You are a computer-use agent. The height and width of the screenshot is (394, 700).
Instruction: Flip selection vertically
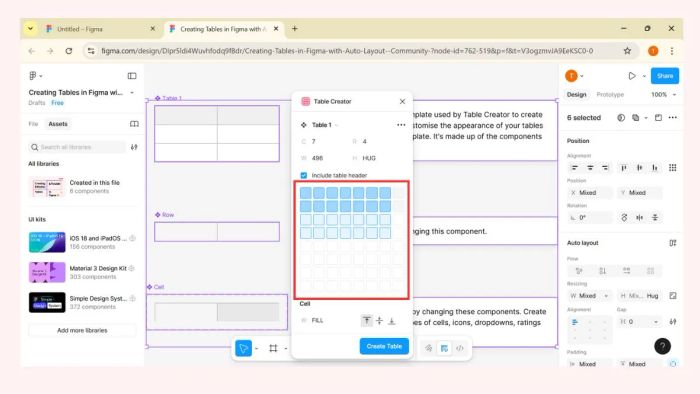pos(655,218)
